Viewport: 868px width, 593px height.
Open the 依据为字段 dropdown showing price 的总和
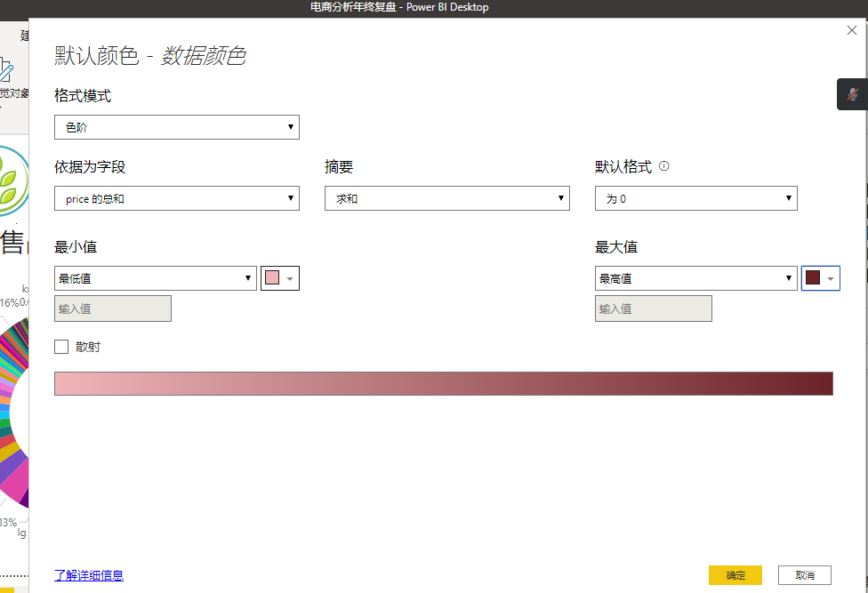click(x=177, y=198)
